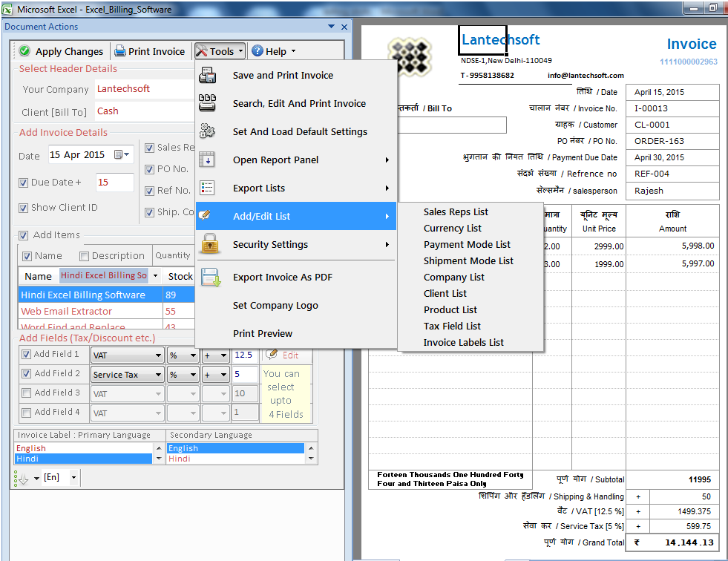Toggle the Ship. Co checkbox

coord(149,213)
